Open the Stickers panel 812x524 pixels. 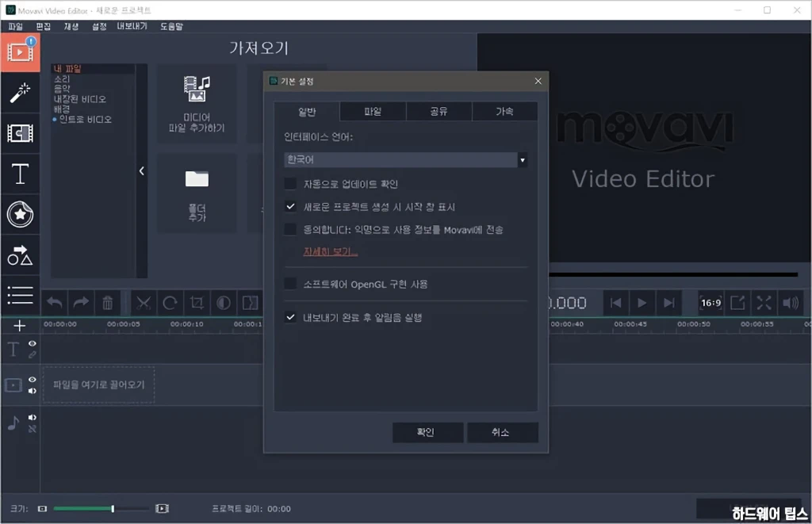(x=20, y=212)
